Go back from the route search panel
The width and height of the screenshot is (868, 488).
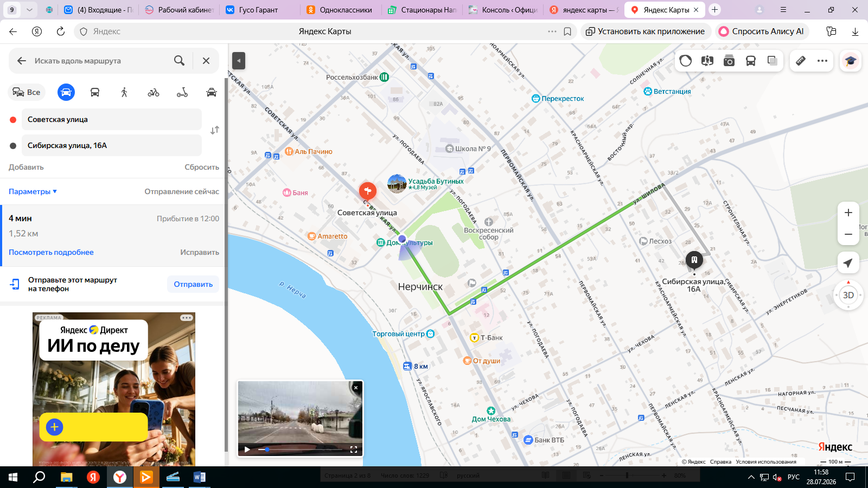point(22,61)
